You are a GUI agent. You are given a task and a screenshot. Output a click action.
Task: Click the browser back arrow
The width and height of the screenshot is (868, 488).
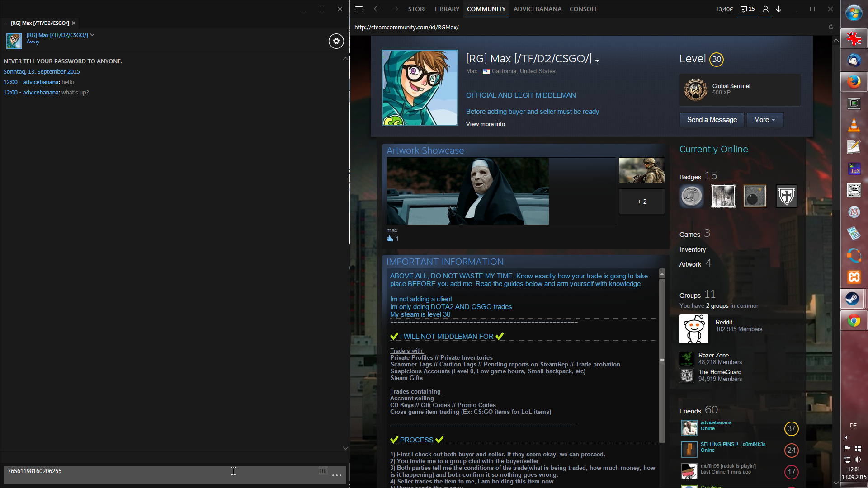(x=377, y=9)
